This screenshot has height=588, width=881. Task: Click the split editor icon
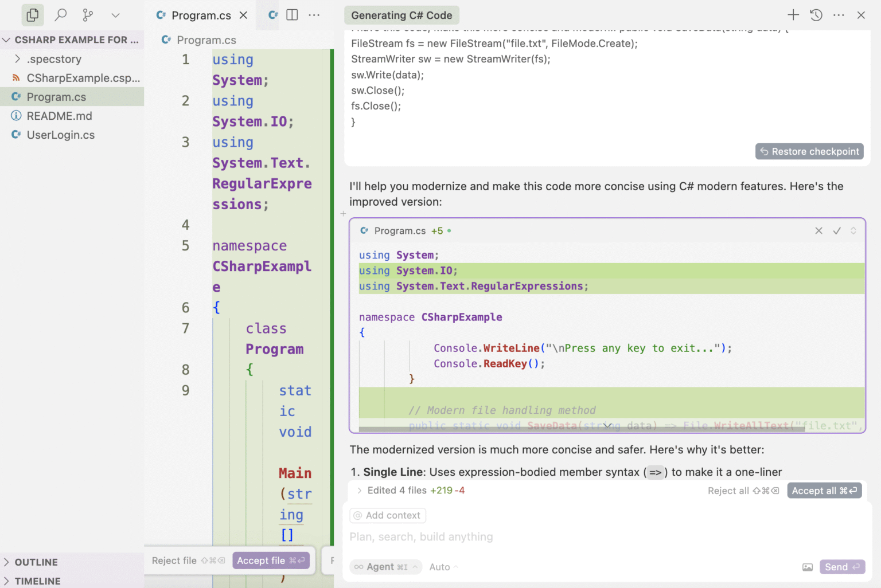[292, 15]
